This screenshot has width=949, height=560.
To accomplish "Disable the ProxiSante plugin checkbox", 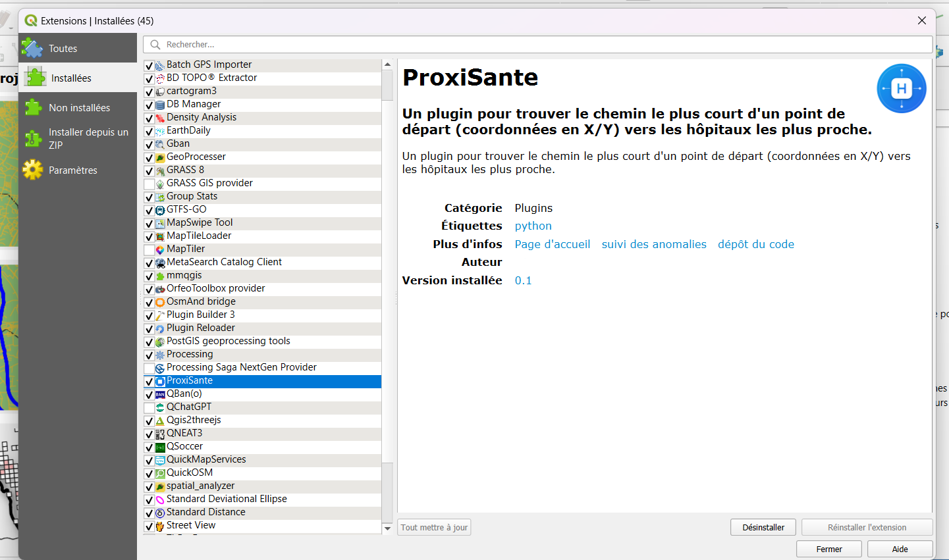I will coord(149,381).
